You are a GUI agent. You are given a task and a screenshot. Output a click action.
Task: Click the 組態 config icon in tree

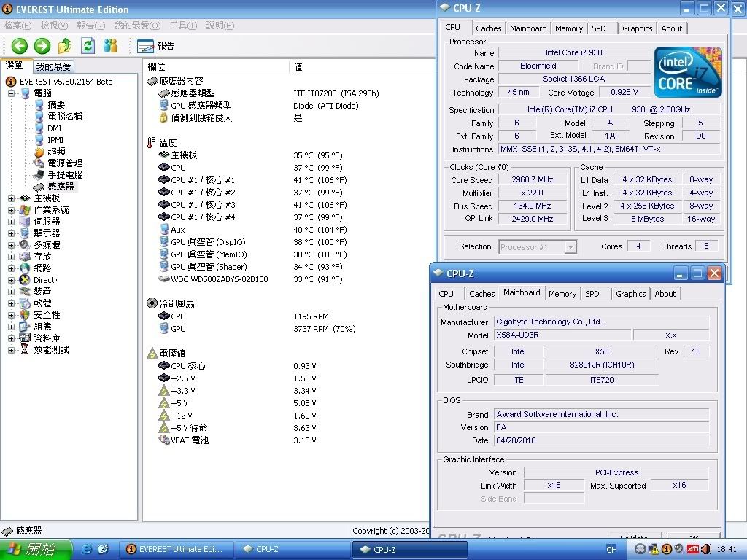click(25, 327)
